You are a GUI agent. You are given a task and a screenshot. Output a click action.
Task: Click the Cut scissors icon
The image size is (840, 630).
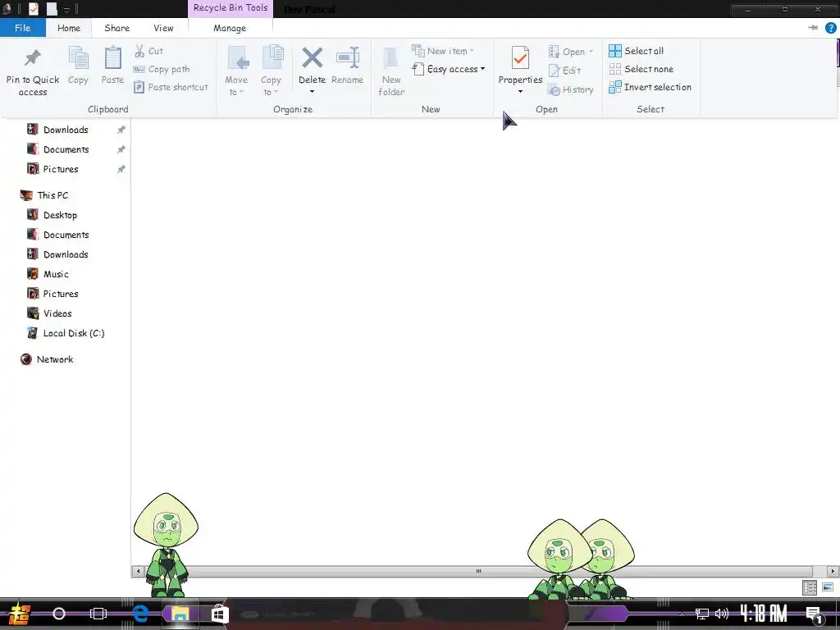(139, 51)
